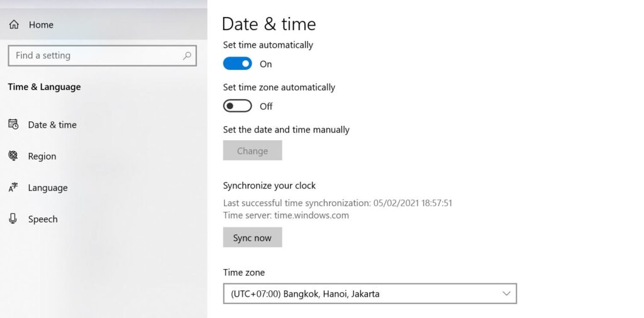Click the Date & time calendar-clock icon
Screen dimensions: 644x318
13,124
